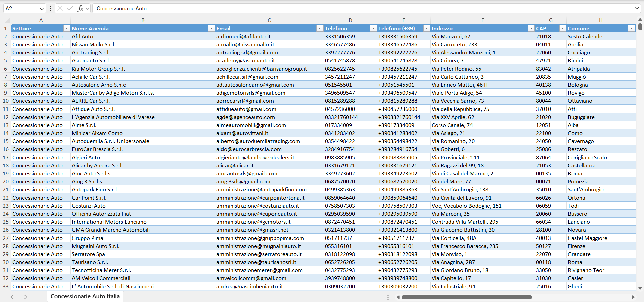Select column A header
Image resolution: width=644 pixels, height=302 pixels.
(x=41, y=20)
